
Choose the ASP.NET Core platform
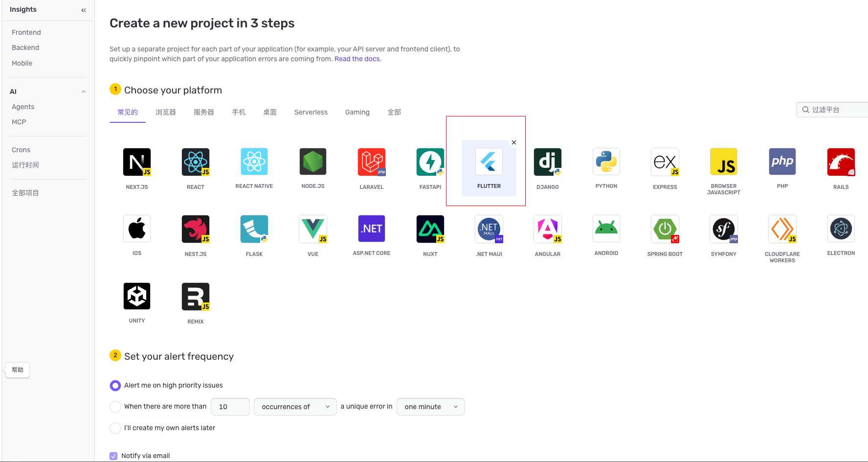pos(372,229)
